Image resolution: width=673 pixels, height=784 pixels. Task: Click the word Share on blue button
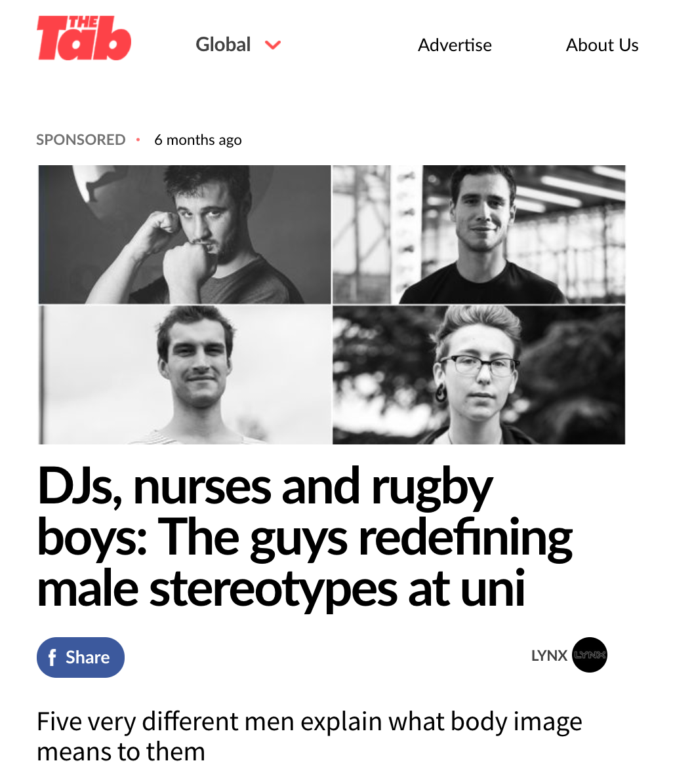87,657
